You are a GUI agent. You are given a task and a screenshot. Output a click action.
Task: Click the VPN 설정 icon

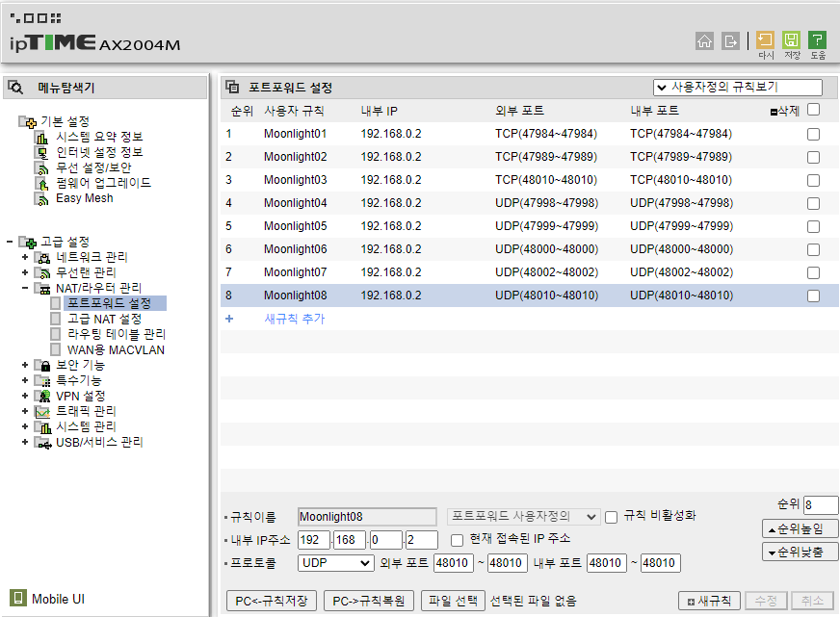42,397
